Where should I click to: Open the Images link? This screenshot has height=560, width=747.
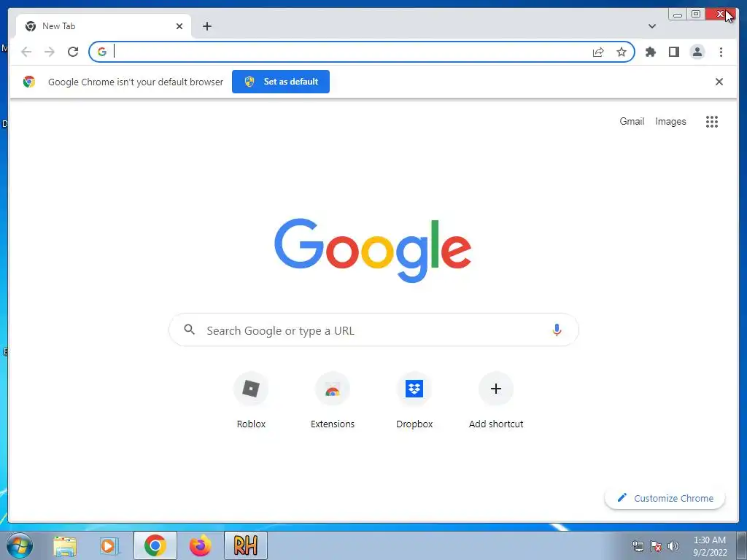[670, 122]
